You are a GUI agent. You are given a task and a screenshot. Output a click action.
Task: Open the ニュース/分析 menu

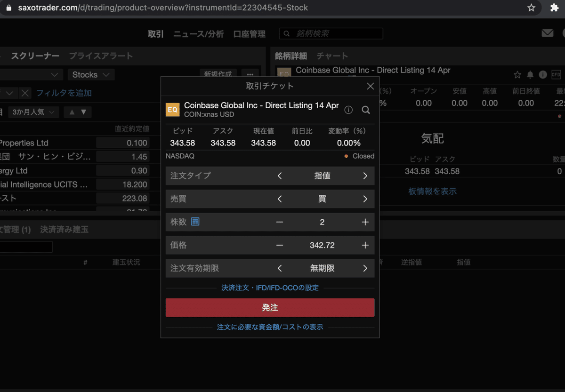click(x=198, y=34)
